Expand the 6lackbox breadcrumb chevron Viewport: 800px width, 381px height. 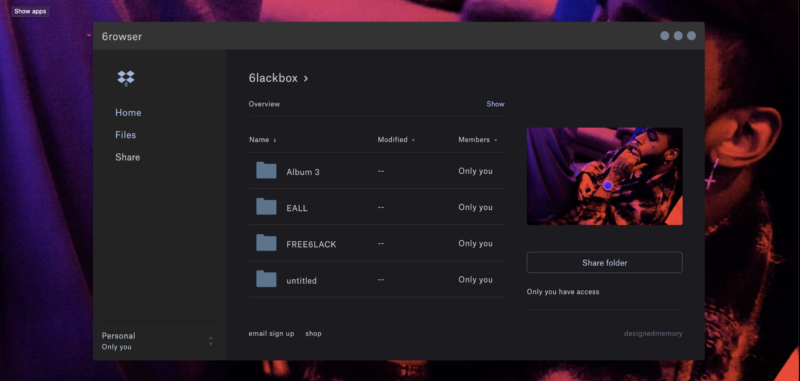pos(306,79)
